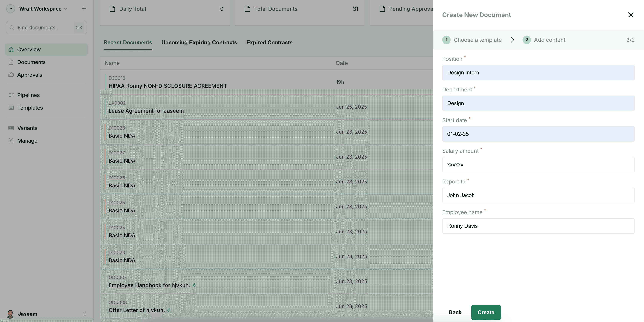Click the Approvals thumbs-up icon
Viewport: 644px width, 322px height.
click(11, 74)
